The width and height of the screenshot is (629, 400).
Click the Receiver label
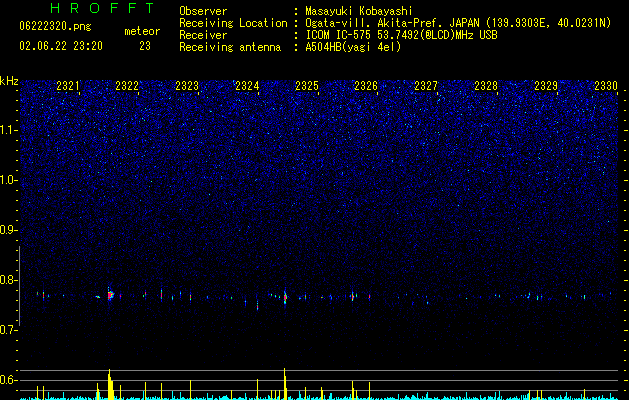coord(203,35)
